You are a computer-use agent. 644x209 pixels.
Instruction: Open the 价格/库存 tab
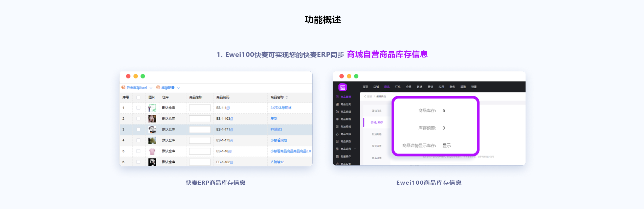coord(377,122)
